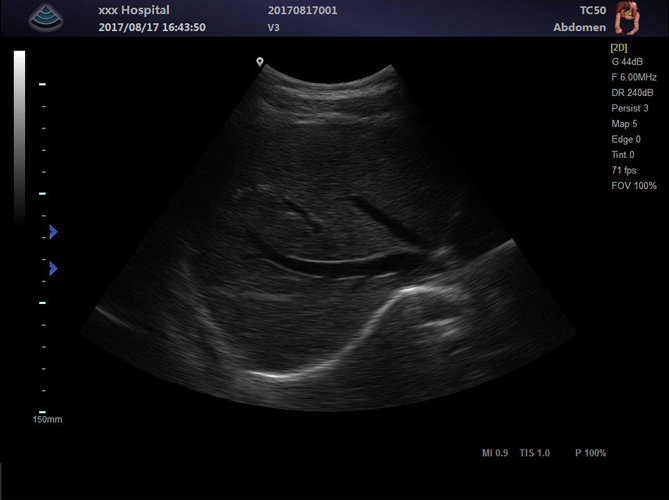Click the Persist 3 parameter
Screen dimensions: 669x500
pos(630,108)
